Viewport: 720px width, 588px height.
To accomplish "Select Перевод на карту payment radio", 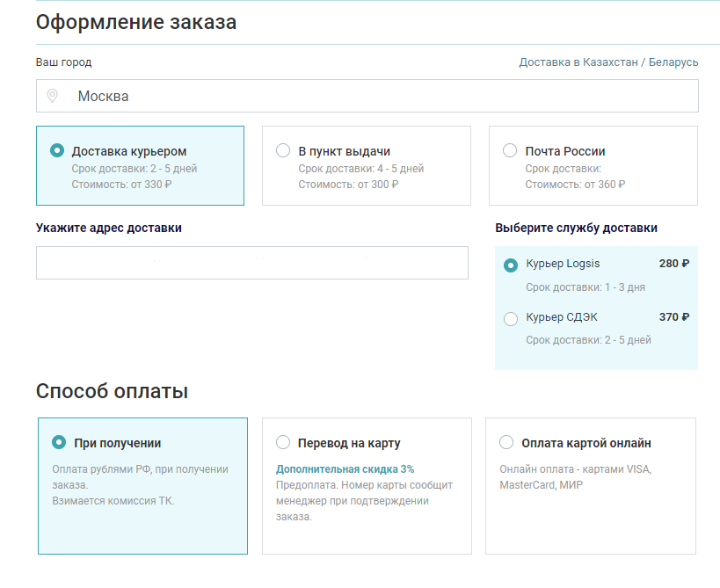I will [283, 442].
